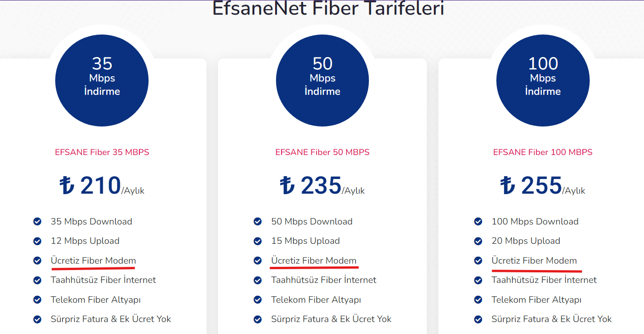The height and width of the screenshot is (334, 644).
Task: Click the EfsaneNet Fiber Tarifeleri heading
Action: pyautogui.click(x=328, y=9)
